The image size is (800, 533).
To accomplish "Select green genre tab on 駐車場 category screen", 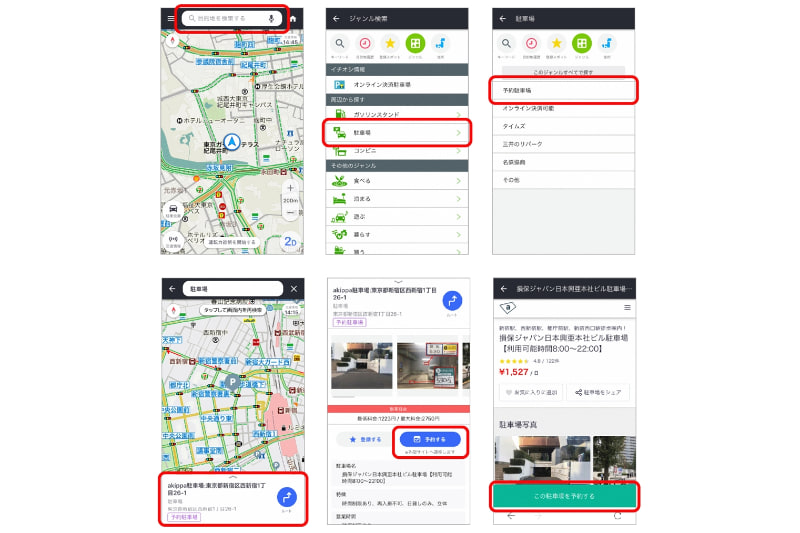I will (582, 44).
